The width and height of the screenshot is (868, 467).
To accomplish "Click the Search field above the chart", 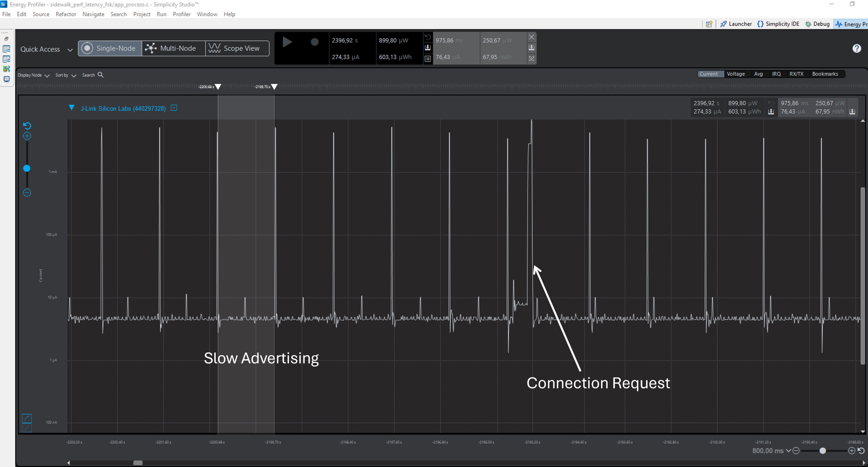I will (92, 75).
